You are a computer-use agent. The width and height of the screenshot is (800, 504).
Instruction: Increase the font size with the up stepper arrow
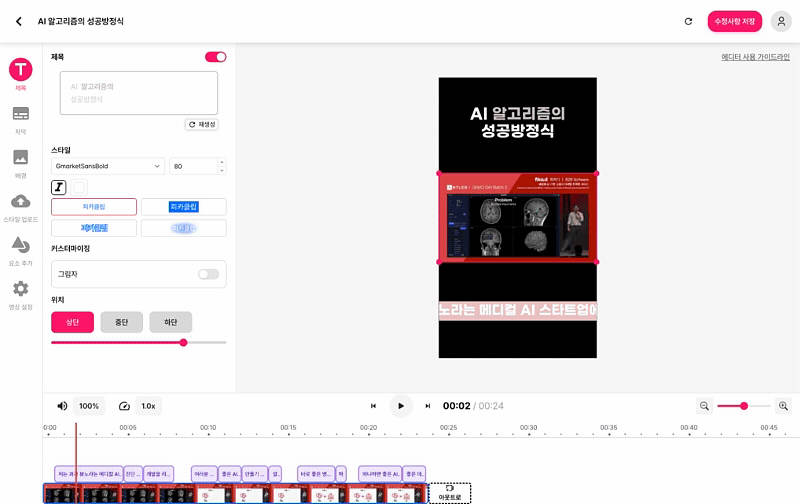[221, 162]
